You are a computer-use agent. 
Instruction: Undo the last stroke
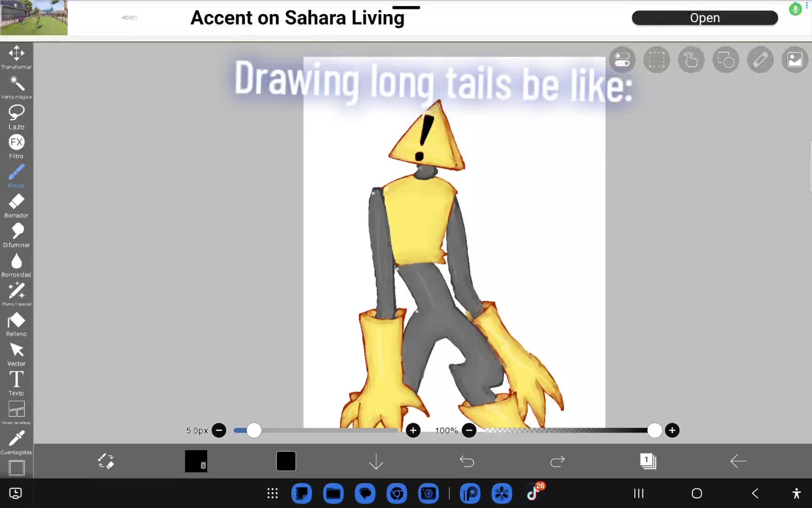coord(467,461)
